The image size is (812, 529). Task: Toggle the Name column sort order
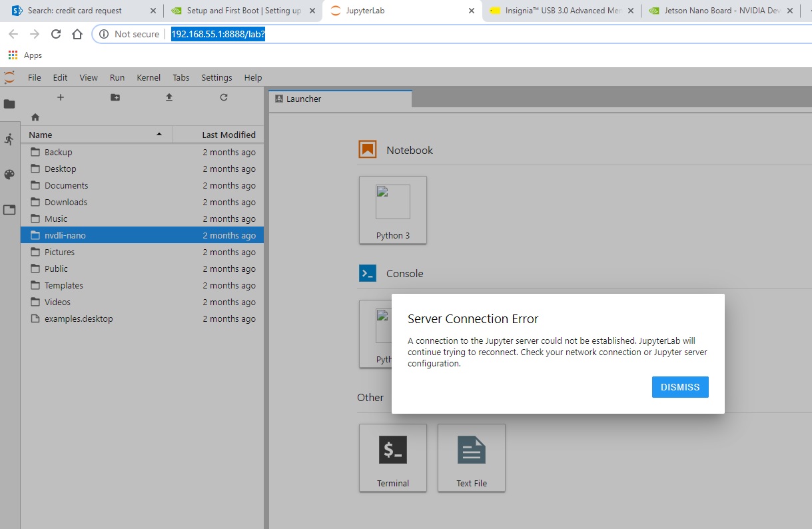(39, 135)
